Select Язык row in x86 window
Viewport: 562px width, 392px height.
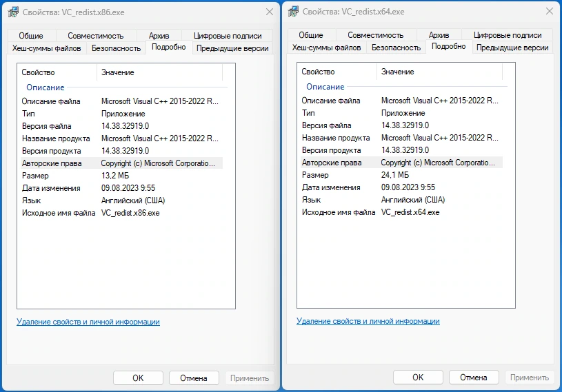point(121,200)
